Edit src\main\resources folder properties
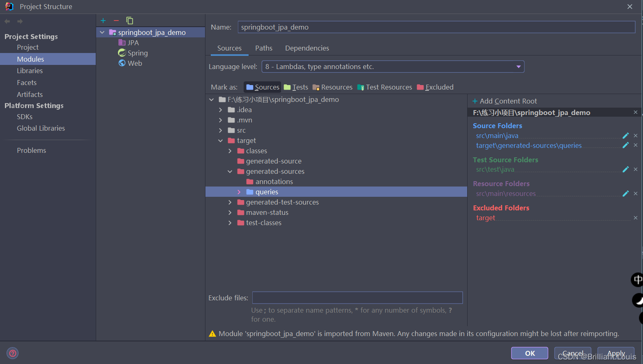This screenshot has width=643, height=364. (625, 194)
